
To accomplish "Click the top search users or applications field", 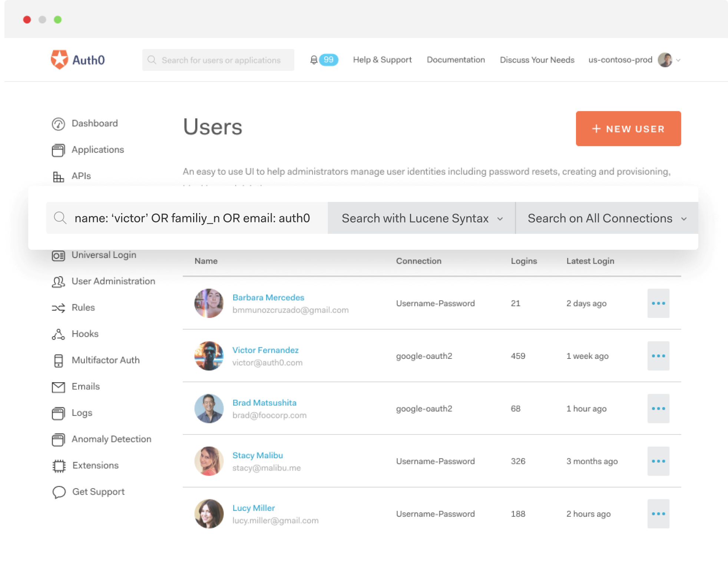I will click(221, 60).
